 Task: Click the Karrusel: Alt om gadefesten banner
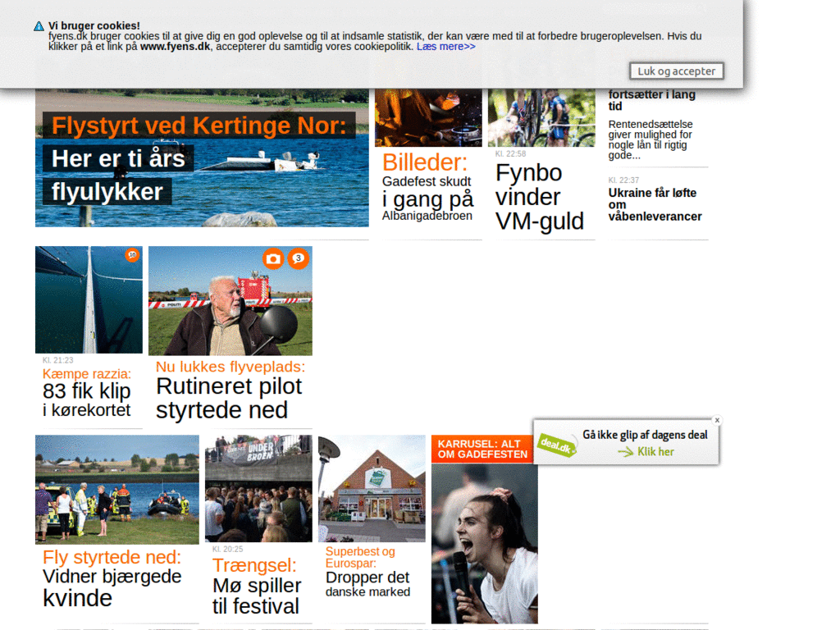coord(482,449)
